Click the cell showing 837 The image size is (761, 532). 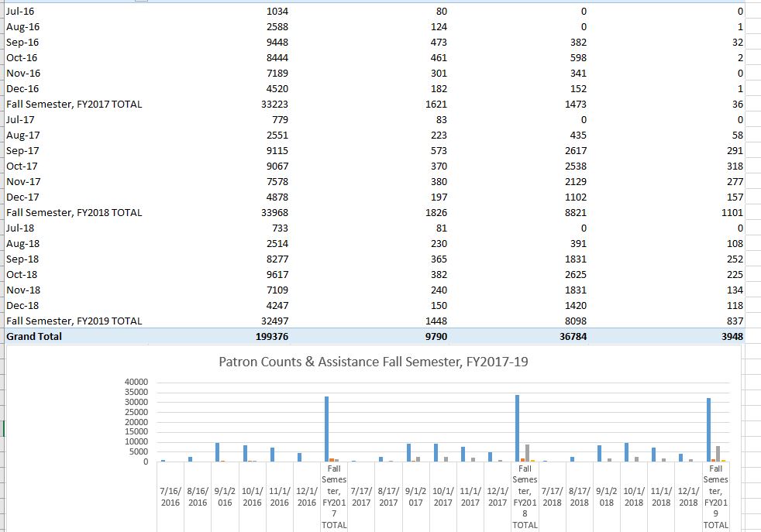735,321
